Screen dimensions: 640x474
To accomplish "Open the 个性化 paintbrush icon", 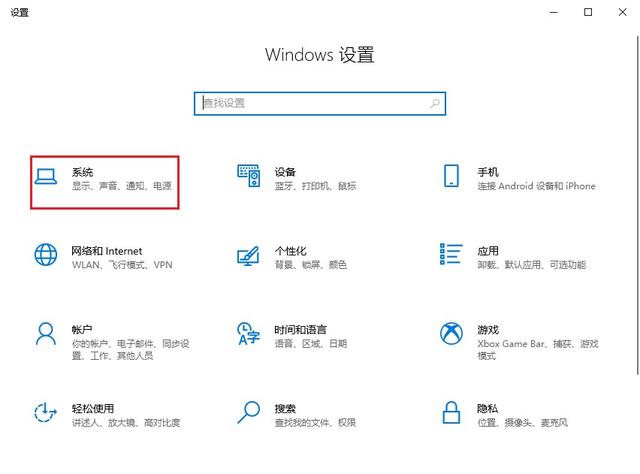I will pos(248,256).
